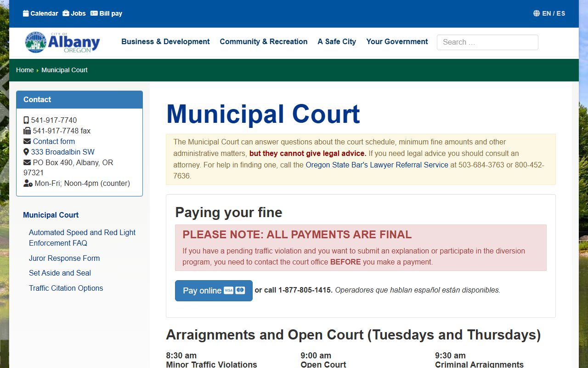Click phone number 1-877-805-1415 text
This screenshot has height=368, width=588.
click(x=305, y=290)
